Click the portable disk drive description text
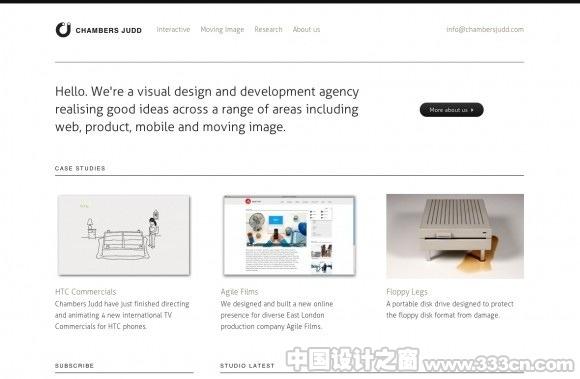This screenshot has height=379, width=580. (x=450, y=309)
